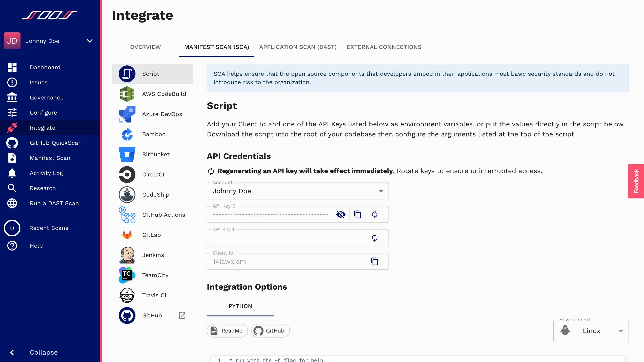Click the ReadMe button
The height and width of the screenshot is (362, 644).
click(x=227, y=331)
